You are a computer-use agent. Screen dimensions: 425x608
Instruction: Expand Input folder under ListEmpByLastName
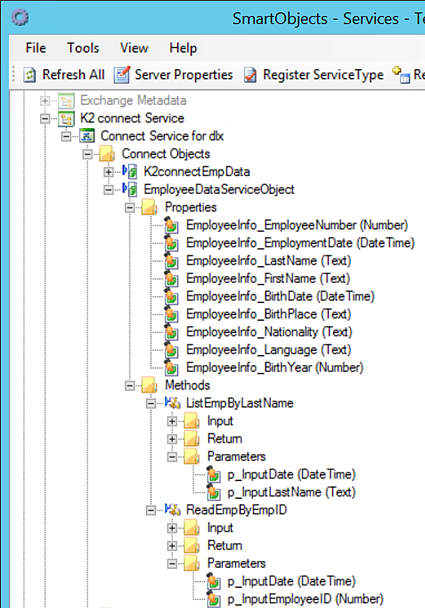click(172, 421)
